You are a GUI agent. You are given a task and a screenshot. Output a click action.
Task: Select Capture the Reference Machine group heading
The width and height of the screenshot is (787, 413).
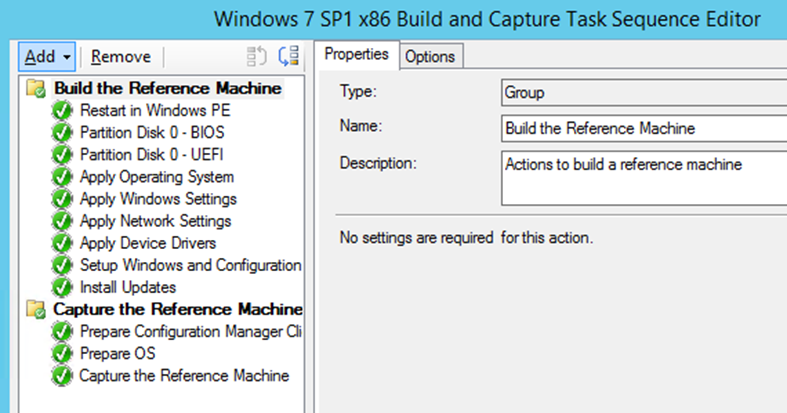point(178,309)
